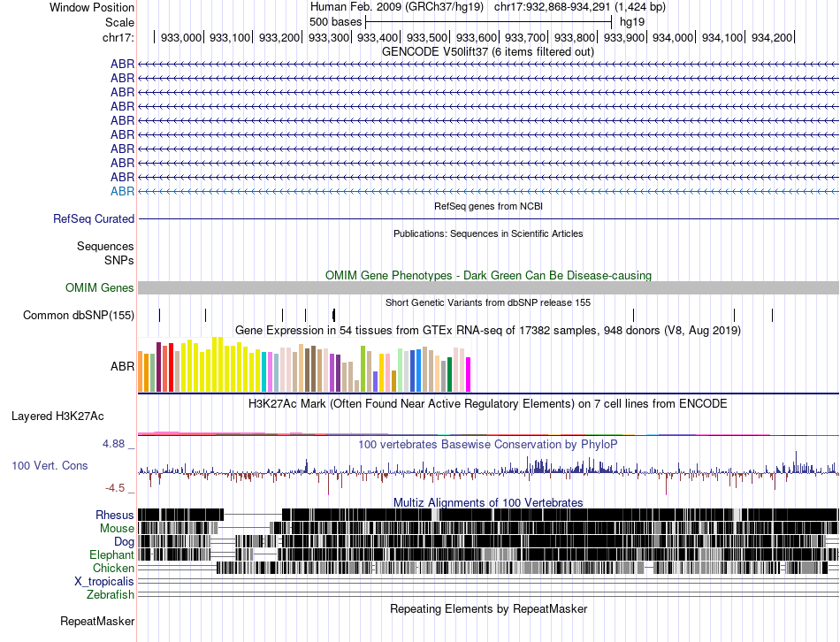
Task: Click the Window Position label
Action: 92,7
